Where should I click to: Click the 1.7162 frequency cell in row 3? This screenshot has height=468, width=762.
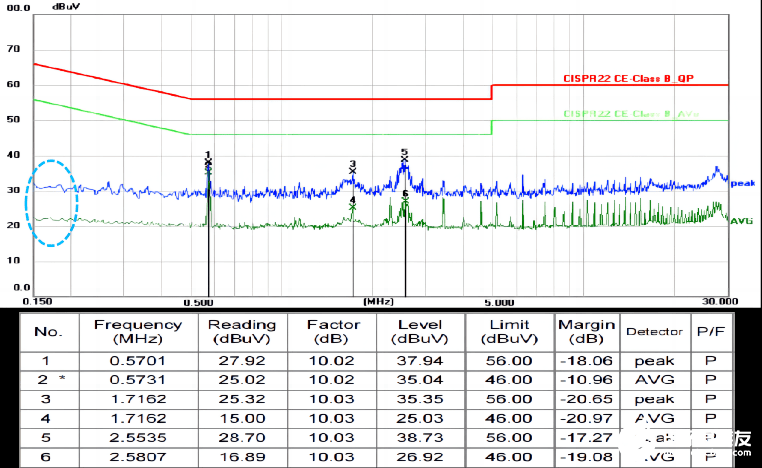138,397
